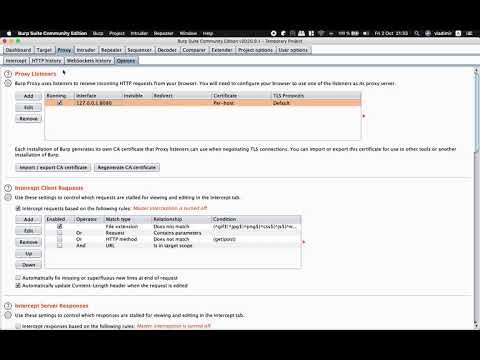This screenshot has height=360, width=480.
Task: Toggle automatically update Content-Length header
Action: point(18,286)
